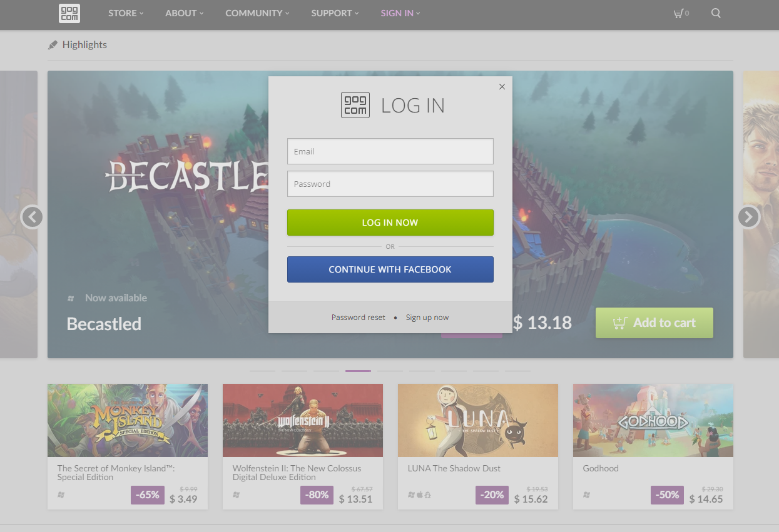Expand the COMMUNITY dropdown

coord(257,13)
